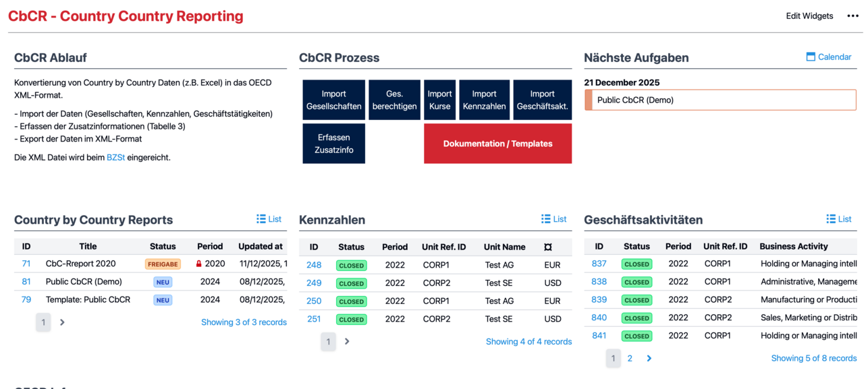Jump to page 2 of Geschäftsaktivitäten
This screenshot has width=868, height=389.
tap(630, 359)
